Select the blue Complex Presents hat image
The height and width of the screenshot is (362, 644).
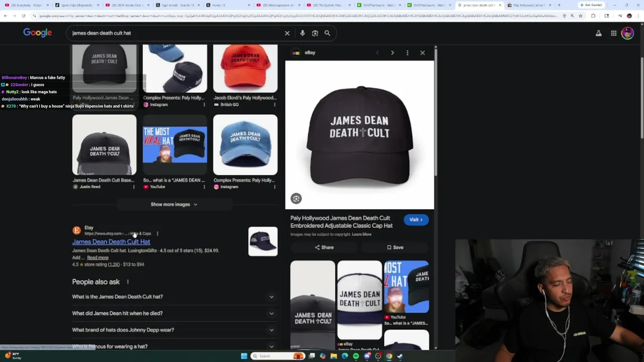(245, 145)
